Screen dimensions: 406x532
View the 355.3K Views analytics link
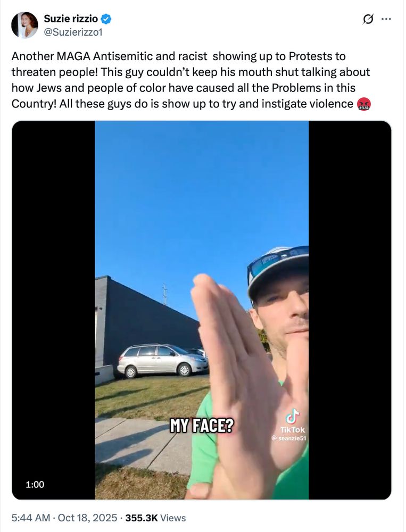(x=155, y=518)
